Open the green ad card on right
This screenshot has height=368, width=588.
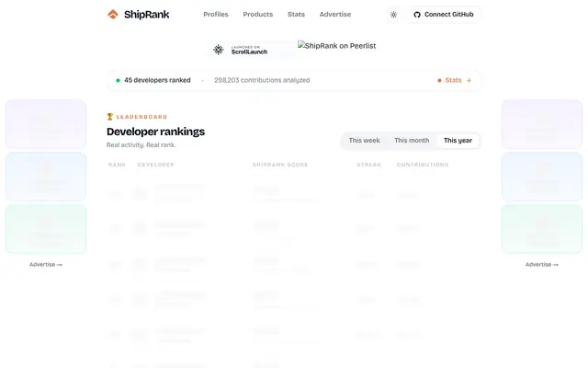tap(542, 229)
